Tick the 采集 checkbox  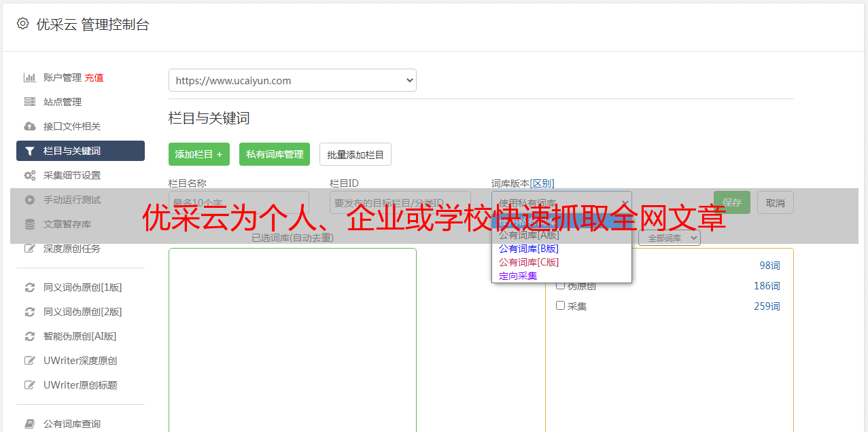(x=561, y=306)
